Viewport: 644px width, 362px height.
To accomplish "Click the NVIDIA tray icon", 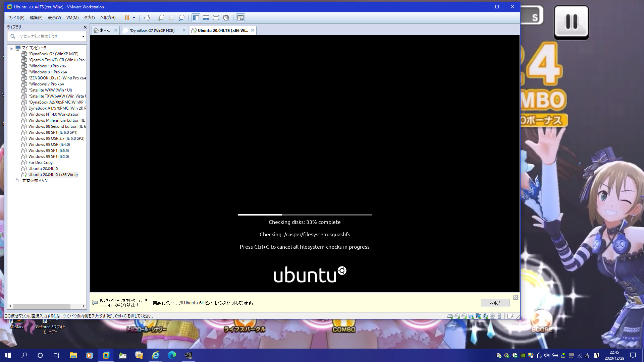I will coord(523,355).
